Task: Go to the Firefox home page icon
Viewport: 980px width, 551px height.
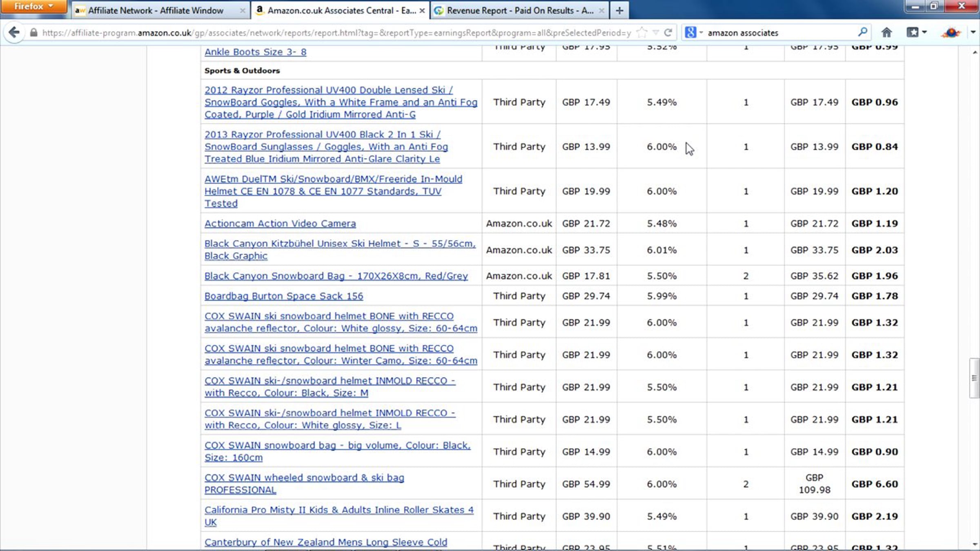Action: point(886,32)
